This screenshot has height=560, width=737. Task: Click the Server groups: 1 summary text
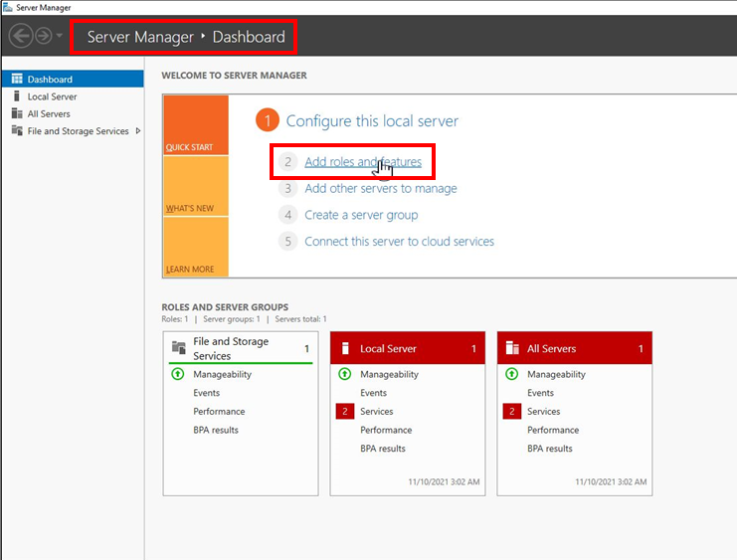232,319
